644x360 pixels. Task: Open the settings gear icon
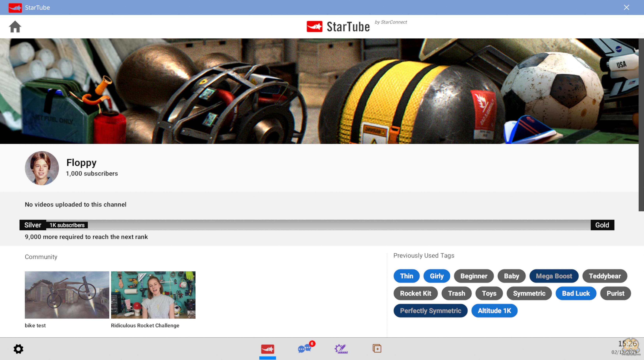(18, 349)
